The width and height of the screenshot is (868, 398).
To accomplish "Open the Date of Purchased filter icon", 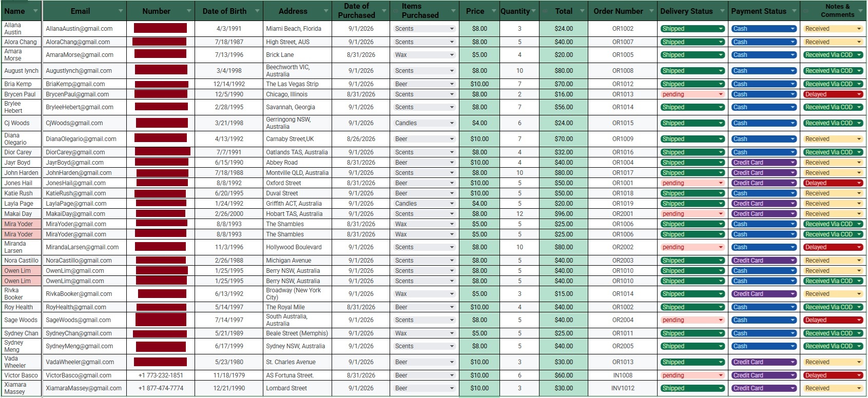I will pyautogui.click(x=383, y=11).
